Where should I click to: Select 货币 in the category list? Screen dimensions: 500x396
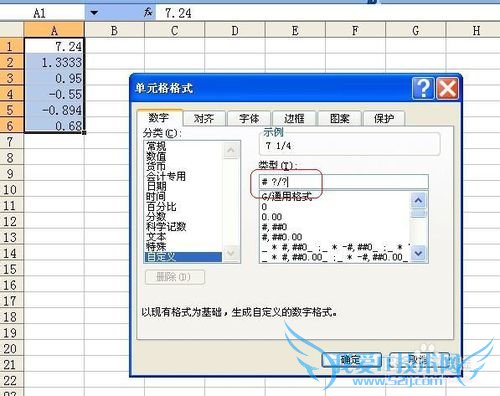[x=183, y=166]
